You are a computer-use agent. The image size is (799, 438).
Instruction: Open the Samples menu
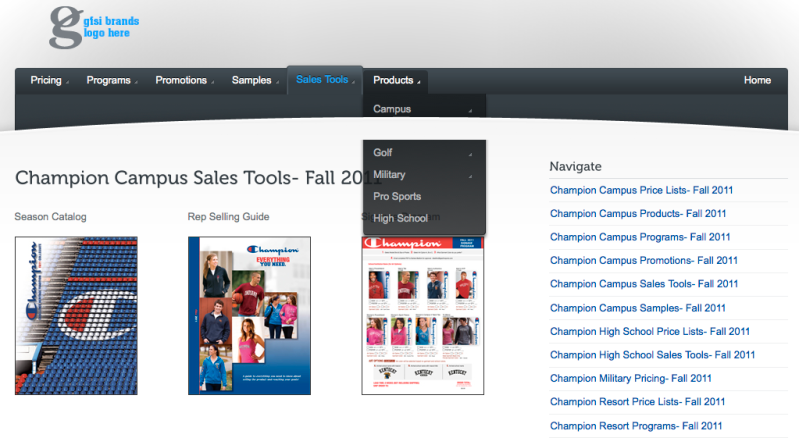[x=254, y=80]
